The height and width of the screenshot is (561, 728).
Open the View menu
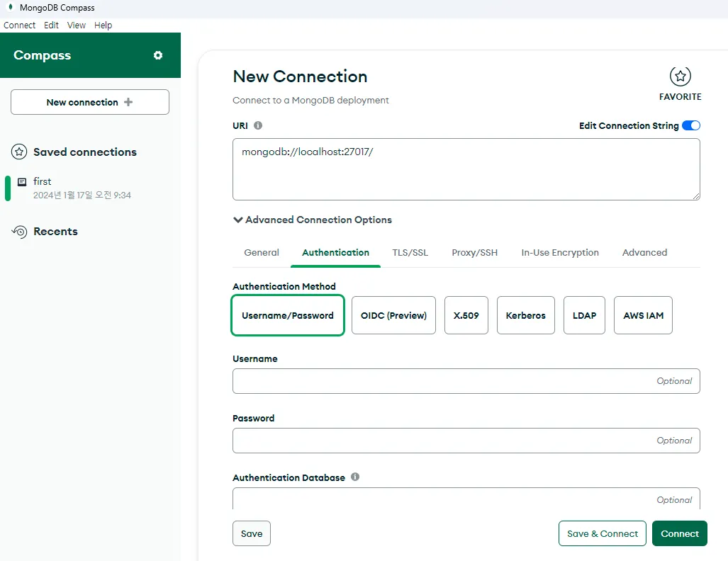click(77, 25)
